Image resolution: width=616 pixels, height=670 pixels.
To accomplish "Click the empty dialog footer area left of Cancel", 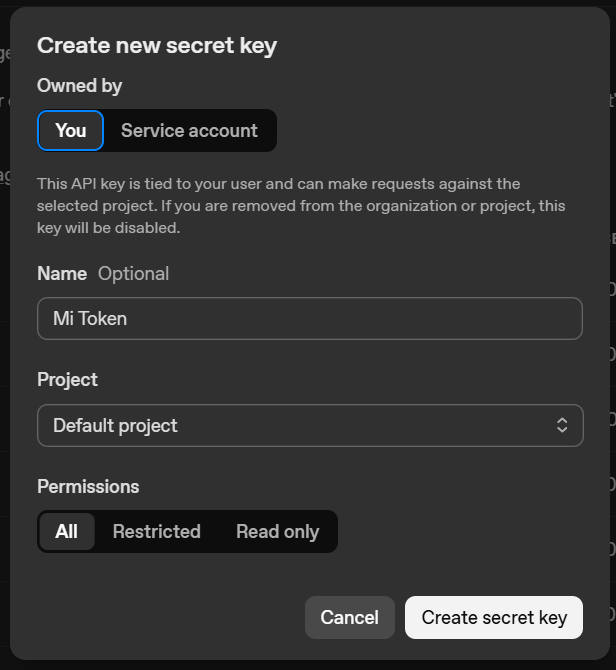I will point(160,617).
